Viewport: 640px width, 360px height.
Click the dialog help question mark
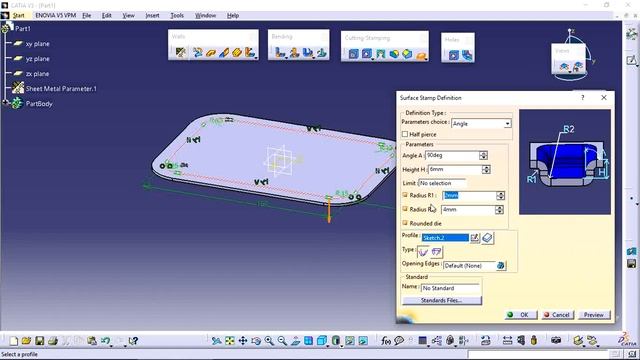(582, 98)
